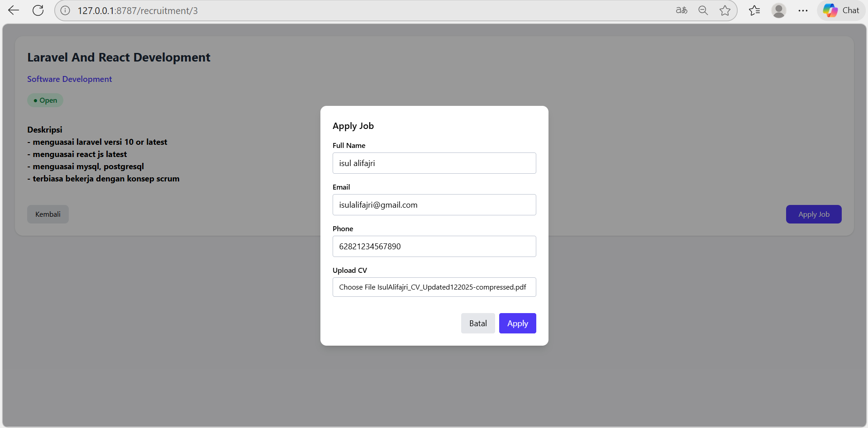Click the address bar URL text
Image resolution: width=868 pixels, height=428 pixels.
click(x=138, y=10)
